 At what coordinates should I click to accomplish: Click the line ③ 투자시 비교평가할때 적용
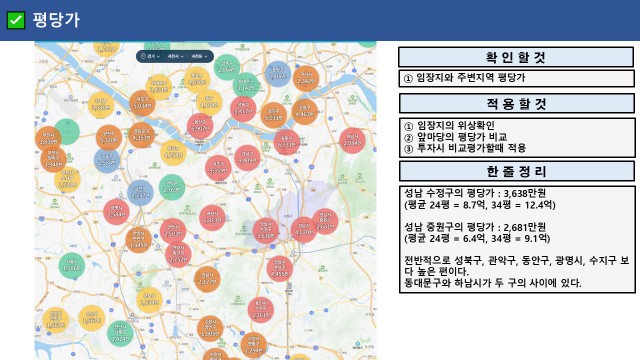[465, 148]
